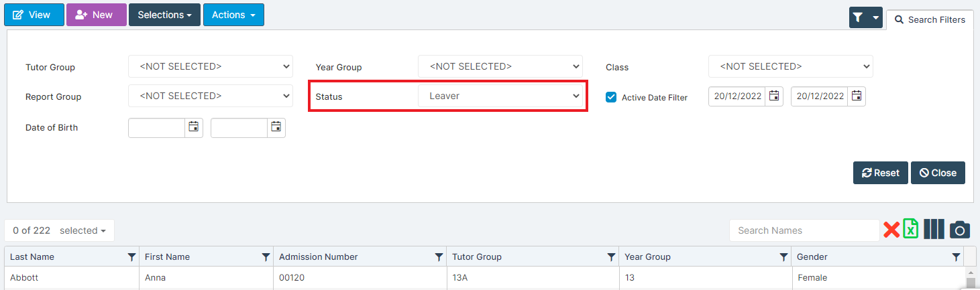
Task: Open calendar for first Active Date field
Action: tap(774, 96)
